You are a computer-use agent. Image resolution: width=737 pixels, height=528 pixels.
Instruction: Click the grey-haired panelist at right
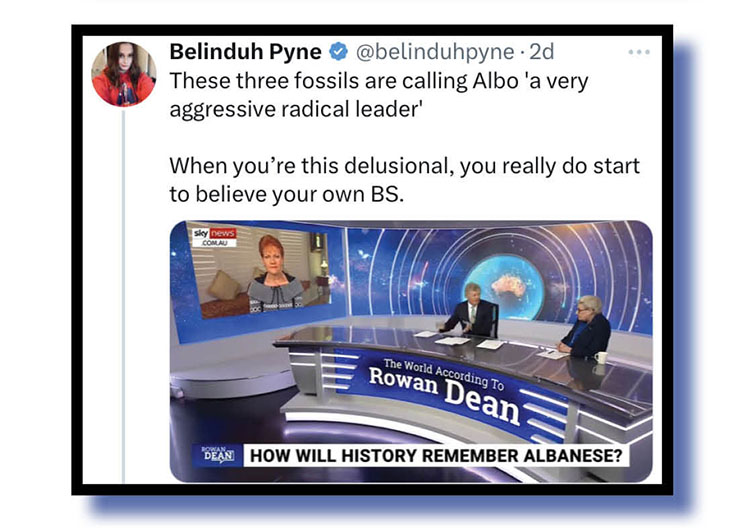point(585,325)
